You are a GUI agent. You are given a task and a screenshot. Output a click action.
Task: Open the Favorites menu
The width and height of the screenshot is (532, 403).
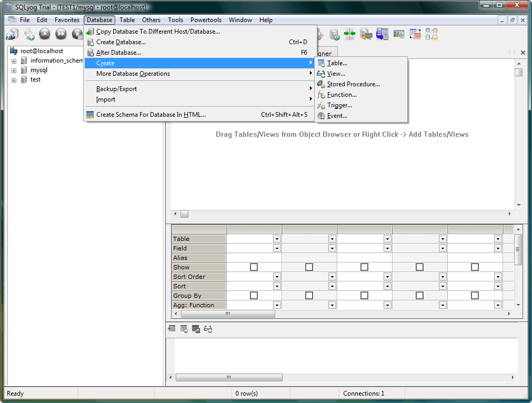[x=67, y=20]
